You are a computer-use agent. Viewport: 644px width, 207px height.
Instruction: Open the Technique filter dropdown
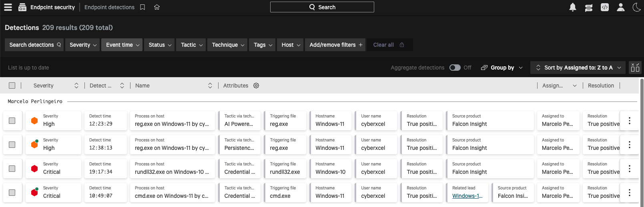coord(228,45)
